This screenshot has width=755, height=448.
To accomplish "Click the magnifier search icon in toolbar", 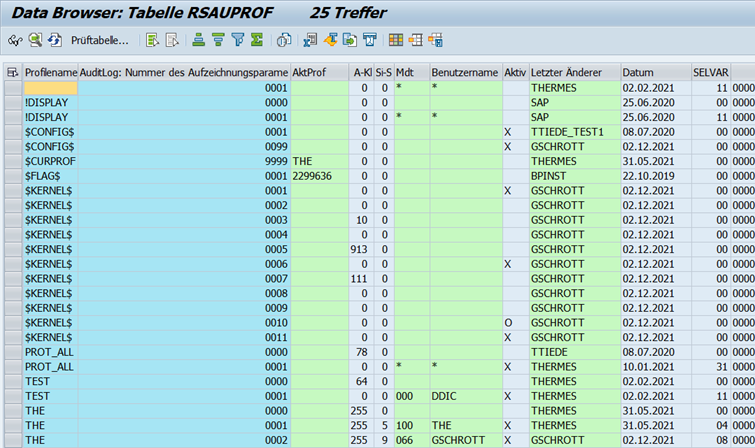I will 34,41.
